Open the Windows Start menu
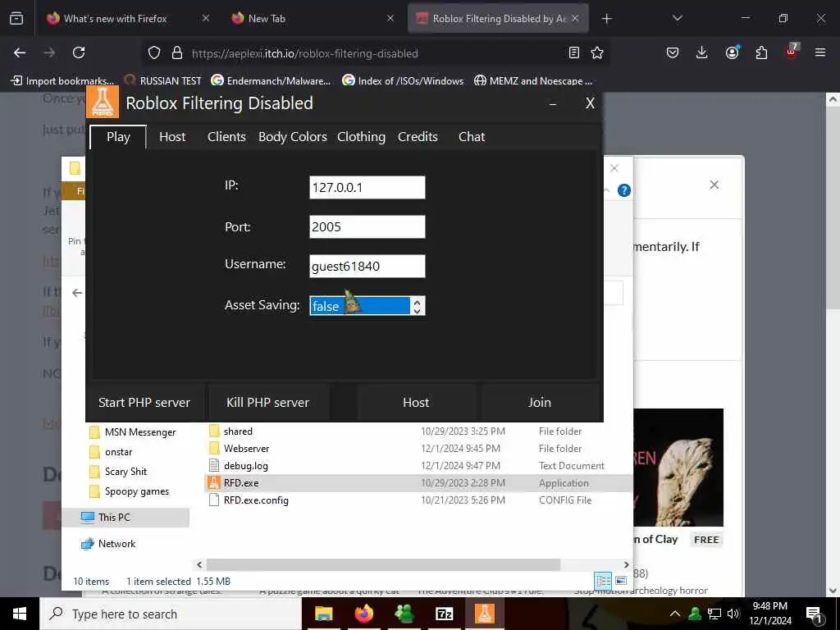840x630 pixels. [20, 614]
